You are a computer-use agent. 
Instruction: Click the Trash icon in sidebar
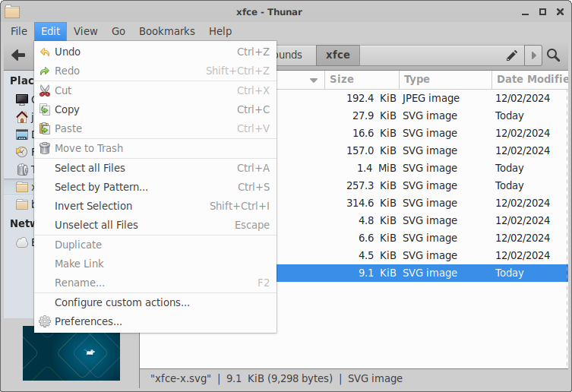(22, 169)
